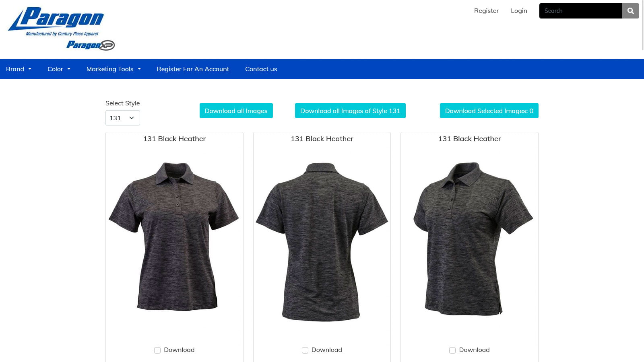Expand the Brand menu
Screen dimensions: 644x362
click(x=19, y=69)
